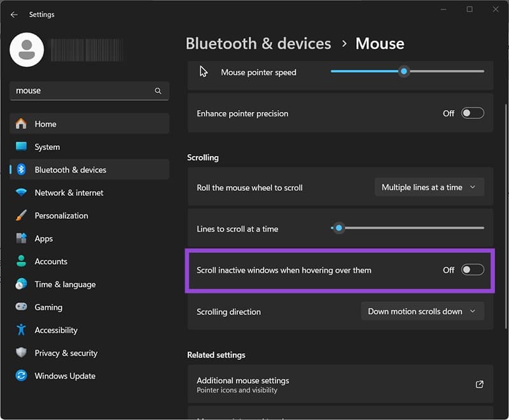This screenshot has width=509, height=420.
Task: Click the Personalization paintbrush icon
Action: click(x=21, y=215)
